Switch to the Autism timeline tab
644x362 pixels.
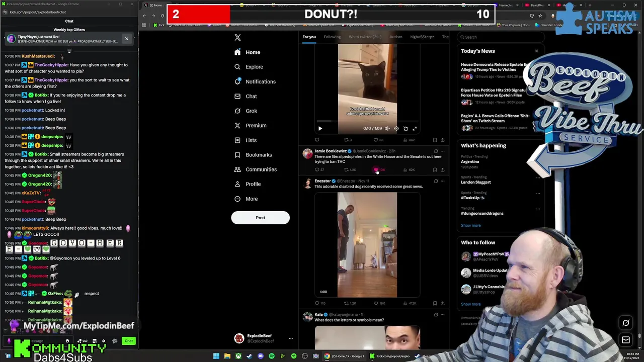coord(395,37)
